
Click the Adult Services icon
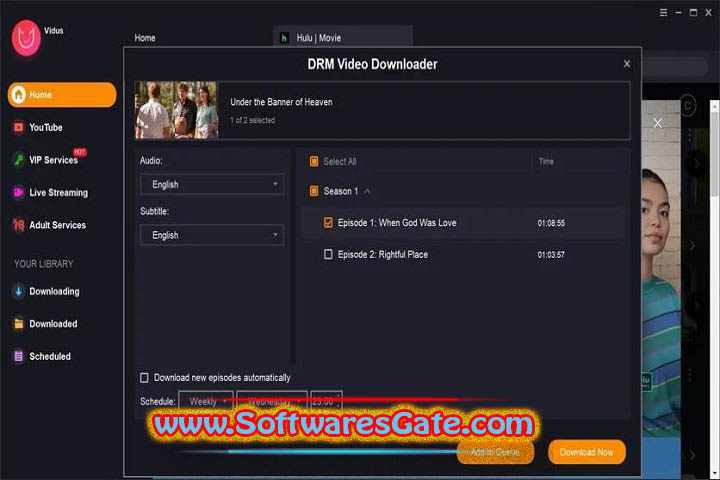(x=18, y=225)
